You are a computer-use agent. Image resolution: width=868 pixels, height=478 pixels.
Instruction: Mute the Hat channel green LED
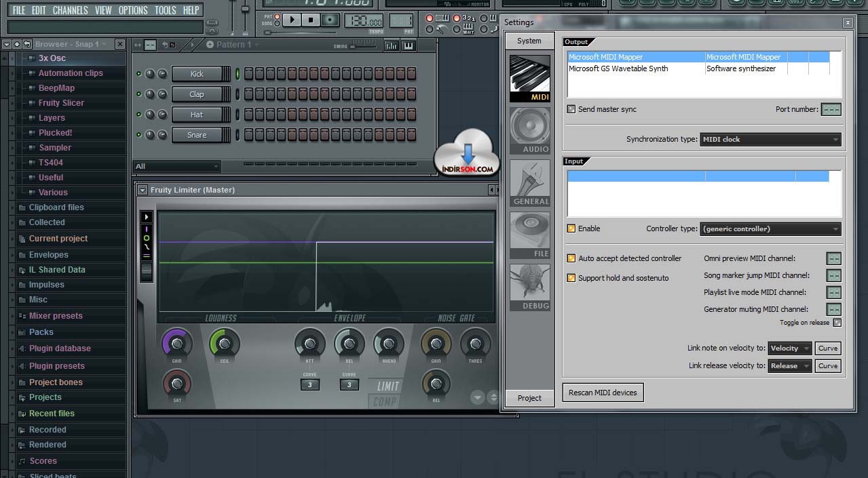139,115
